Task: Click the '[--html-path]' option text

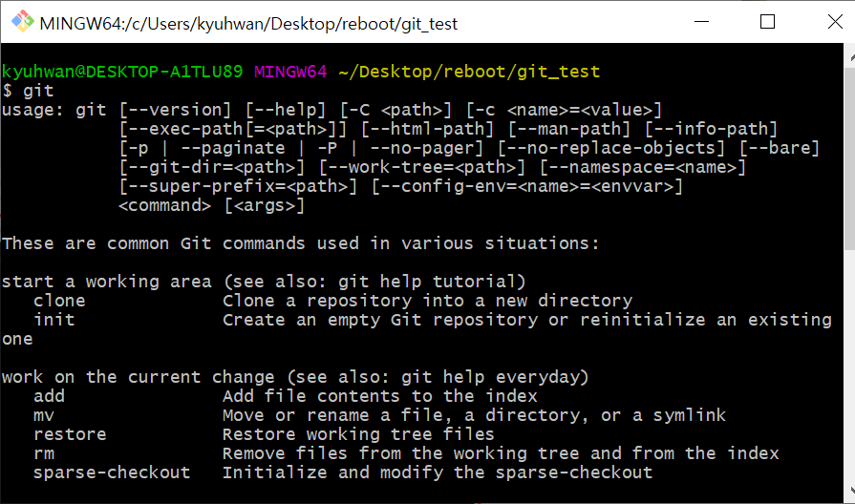Action: point(428,129)
